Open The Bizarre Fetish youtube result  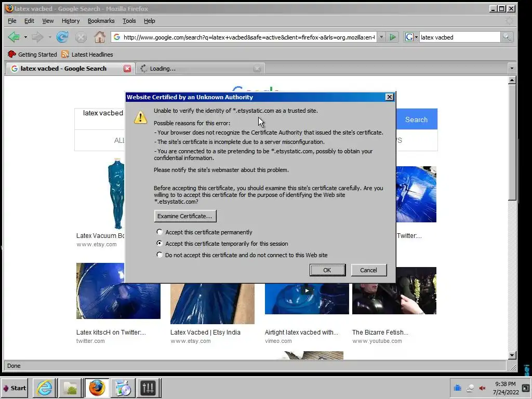point(380,332)
